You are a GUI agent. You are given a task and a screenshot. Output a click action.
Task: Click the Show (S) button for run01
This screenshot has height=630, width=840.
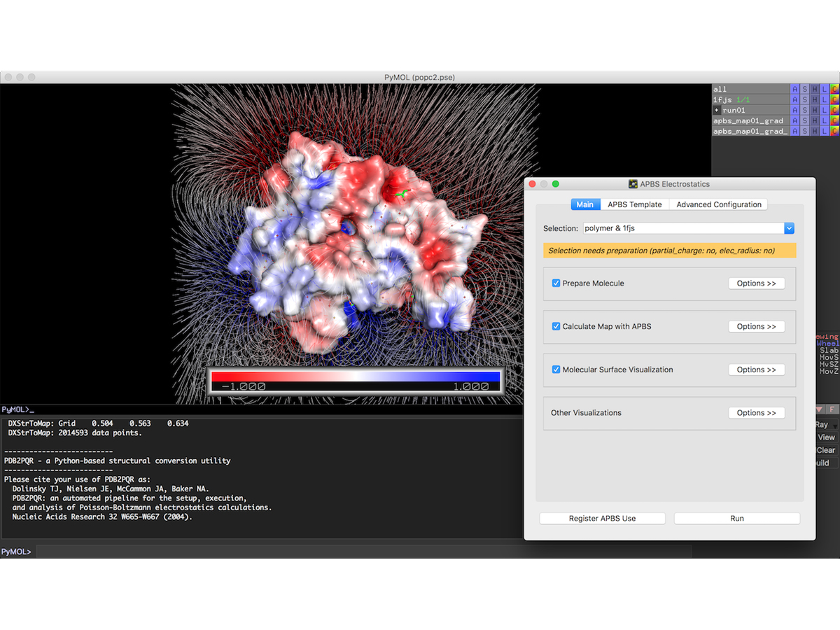pos(804,110)
